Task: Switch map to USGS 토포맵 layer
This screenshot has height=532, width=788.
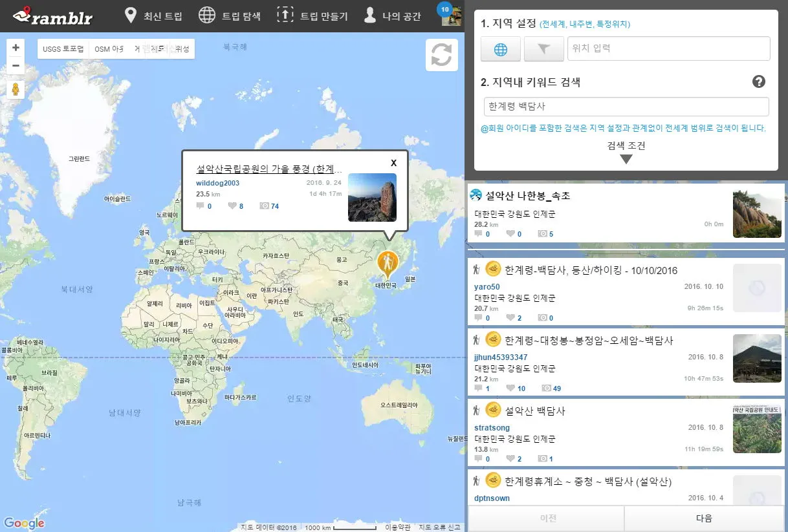Action: pos(63,49)
